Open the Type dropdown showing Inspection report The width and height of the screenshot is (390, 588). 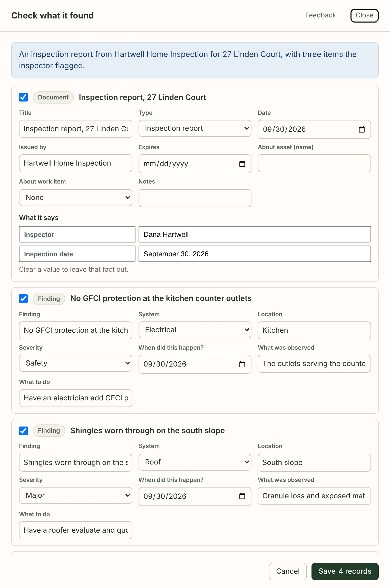[195, 128]
